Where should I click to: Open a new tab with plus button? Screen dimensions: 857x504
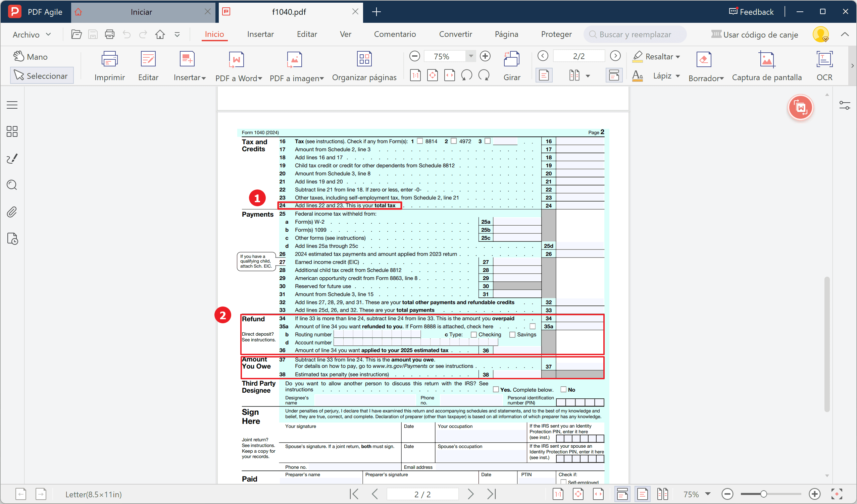(x=376, y=12)
